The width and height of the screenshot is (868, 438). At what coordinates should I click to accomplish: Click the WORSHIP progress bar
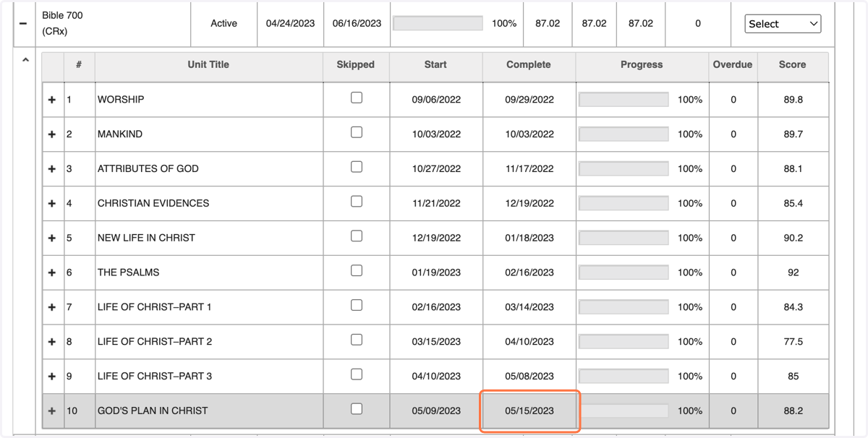coord(624,100)
